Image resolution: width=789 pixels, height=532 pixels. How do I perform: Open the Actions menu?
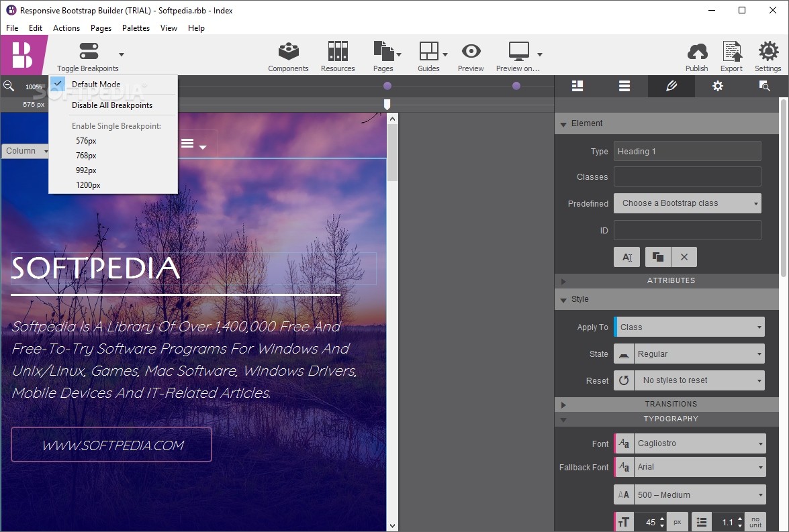(66, 28)
